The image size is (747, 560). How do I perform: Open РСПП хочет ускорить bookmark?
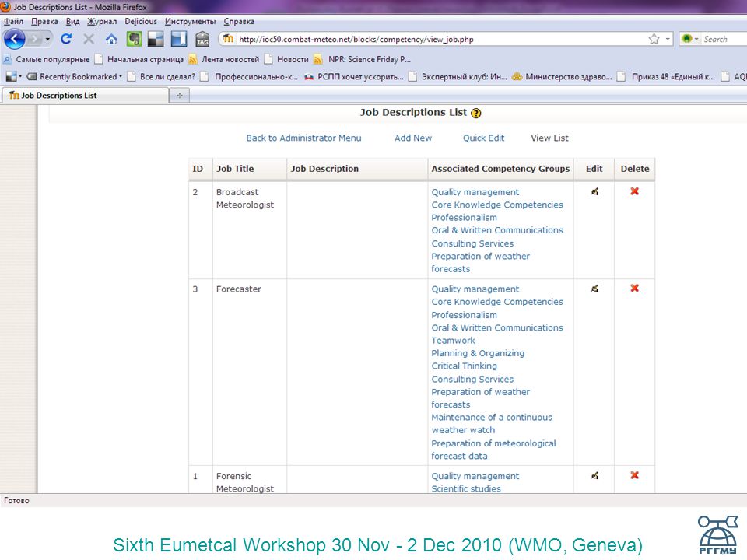354,77
